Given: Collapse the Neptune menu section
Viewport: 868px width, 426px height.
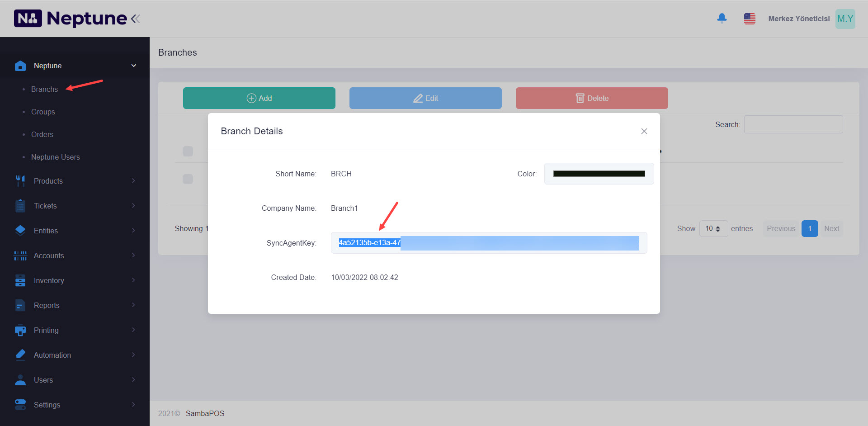Looking at the screenshot, I should [133, 65].
